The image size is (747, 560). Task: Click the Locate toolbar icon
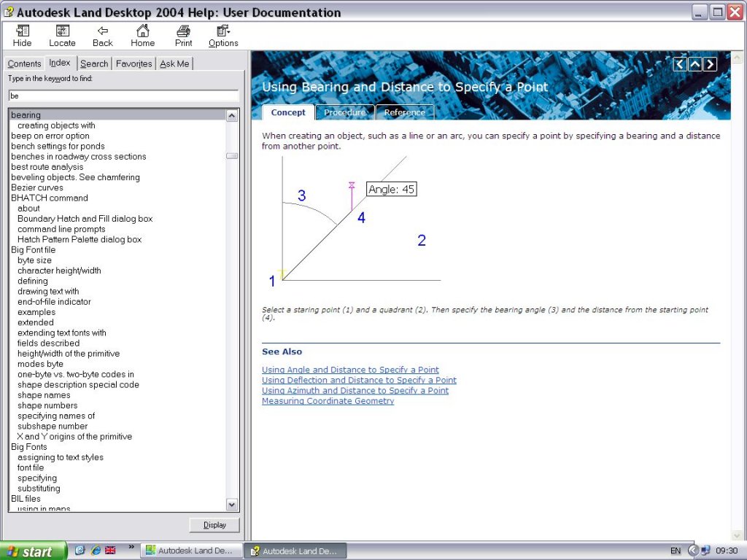(62, 31)
